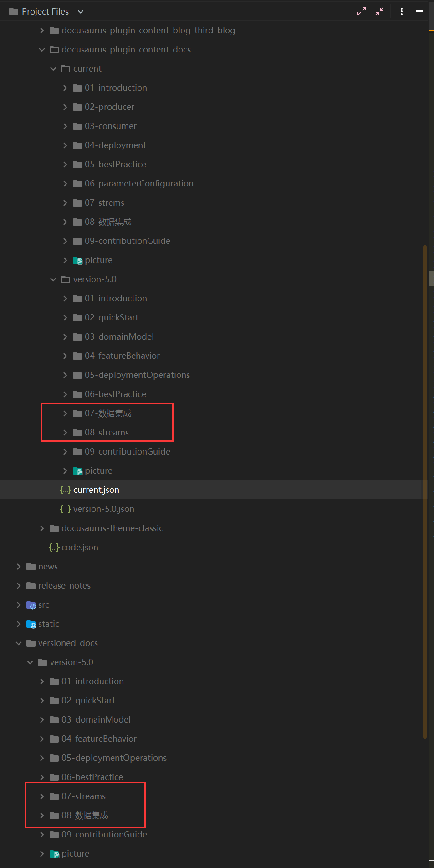Click the 03-domainModel folder icon under plugin docs
The width and height of the screenshot is (434, 868).
click(77, 337)
